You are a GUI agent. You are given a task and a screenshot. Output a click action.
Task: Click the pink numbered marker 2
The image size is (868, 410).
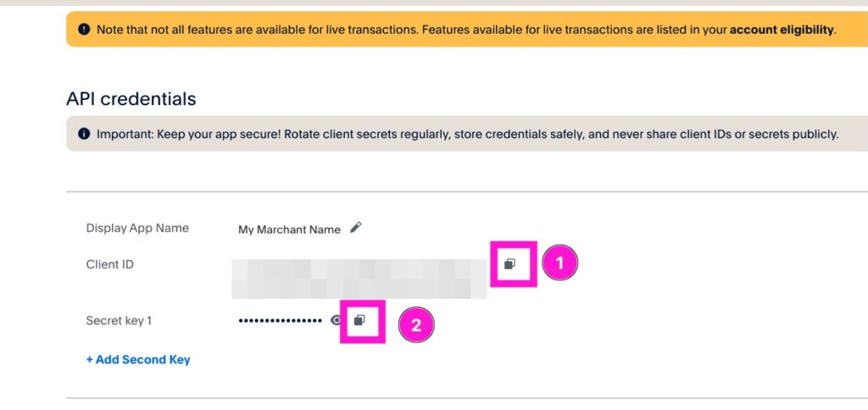click(415, 324)
